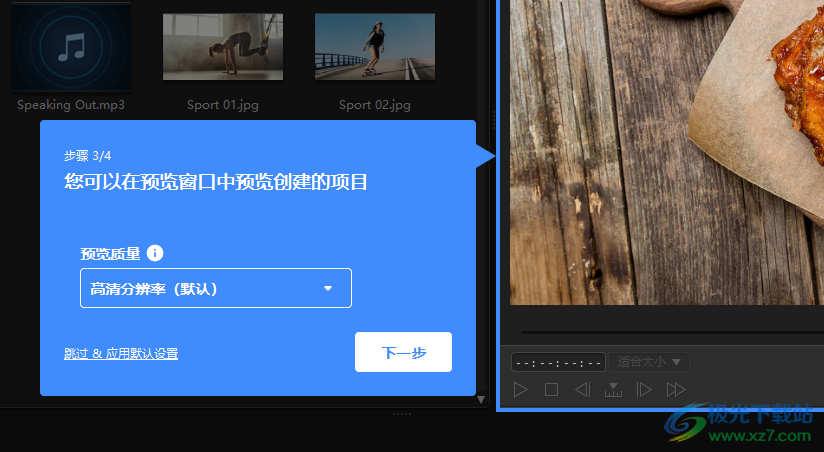The image size is (824, 452).
Task: Select the Speaking Out.mp3 thumbnail
Action: 71,47
